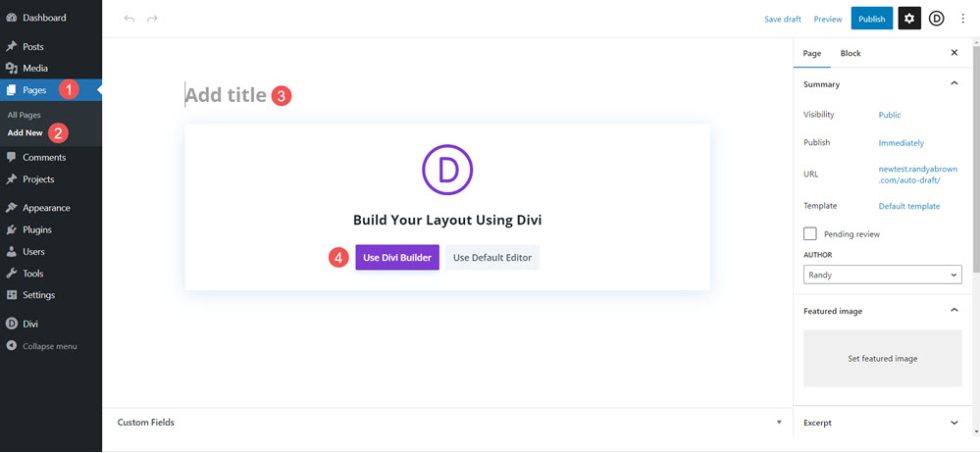
Task: Click Collapse menu in sidebar
Action: click(x=49, y=346)
